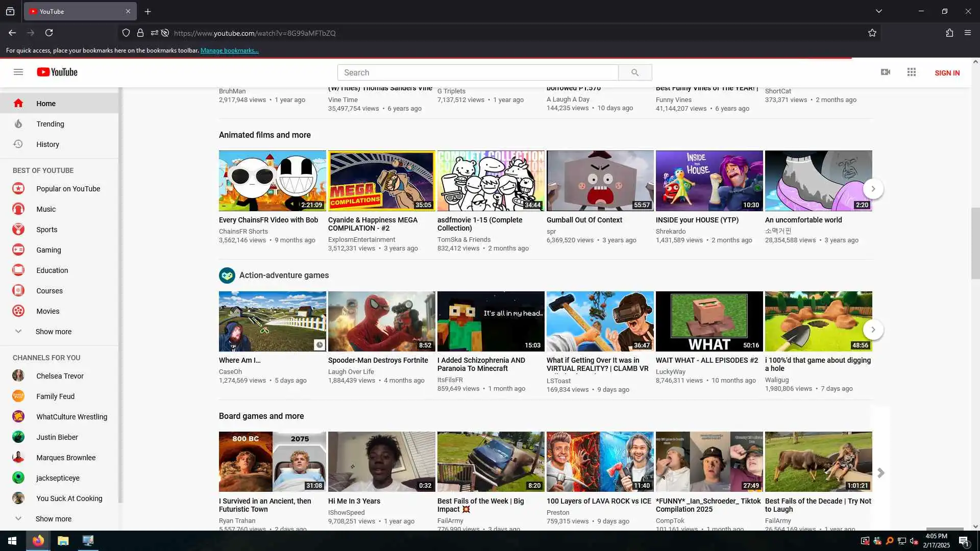Click the page vertical scrollbar thumb
Viewport: 980px width, 551px height.
tap(975, 243)
